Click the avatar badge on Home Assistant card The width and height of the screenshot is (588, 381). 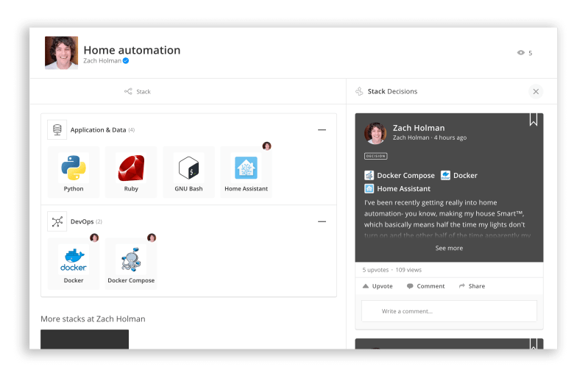(266, 146)
